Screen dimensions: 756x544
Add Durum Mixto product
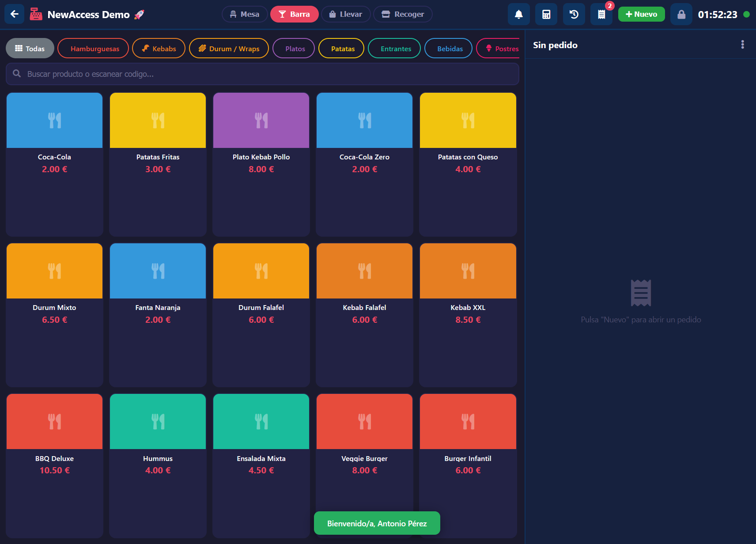(x=54, y=315)
